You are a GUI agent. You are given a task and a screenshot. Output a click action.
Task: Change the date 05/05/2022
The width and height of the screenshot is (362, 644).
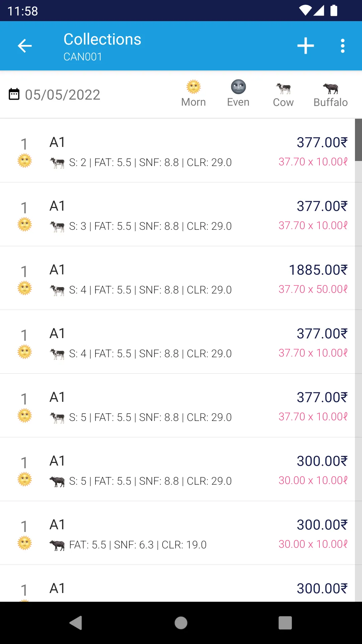coord(63,95)
